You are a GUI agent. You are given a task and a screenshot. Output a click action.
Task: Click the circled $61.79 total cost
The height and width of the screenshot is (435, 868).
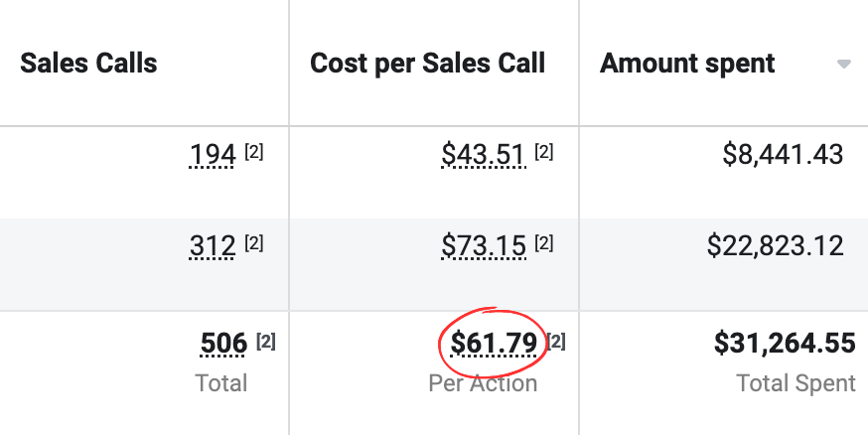pos(494,344)
